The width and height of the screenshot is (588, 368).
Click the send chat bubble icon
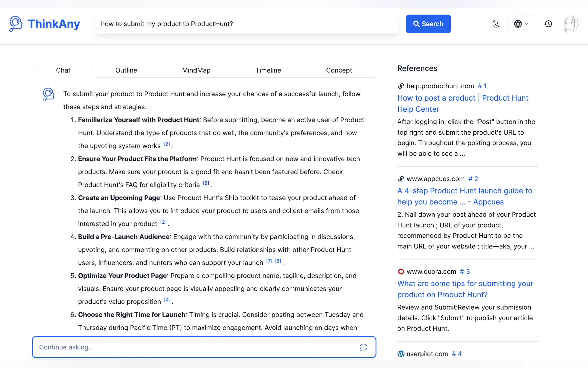[x=363, y=347]
